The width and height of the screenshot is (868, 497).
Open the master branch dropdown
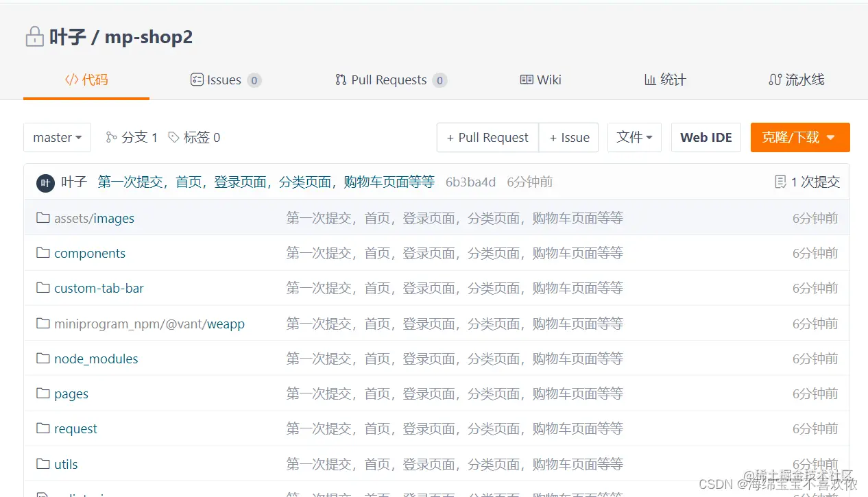coord(58,137)
